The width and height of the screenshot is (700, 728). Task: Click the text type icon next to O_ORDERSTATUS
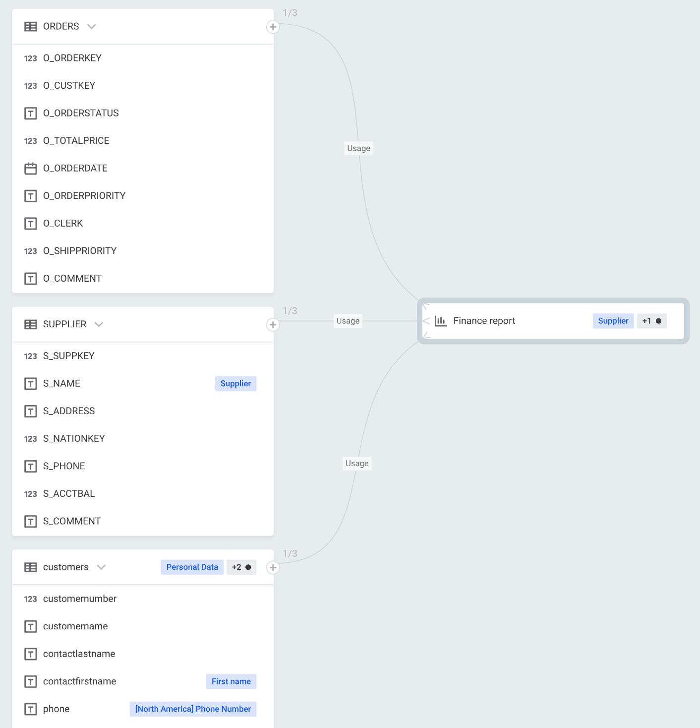point(30,113)
